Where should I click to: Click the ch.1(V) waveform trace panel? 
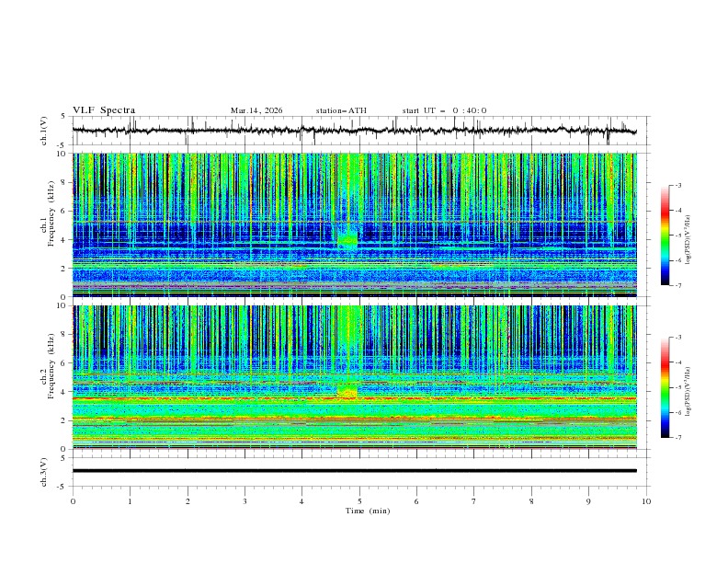point(358,131)
